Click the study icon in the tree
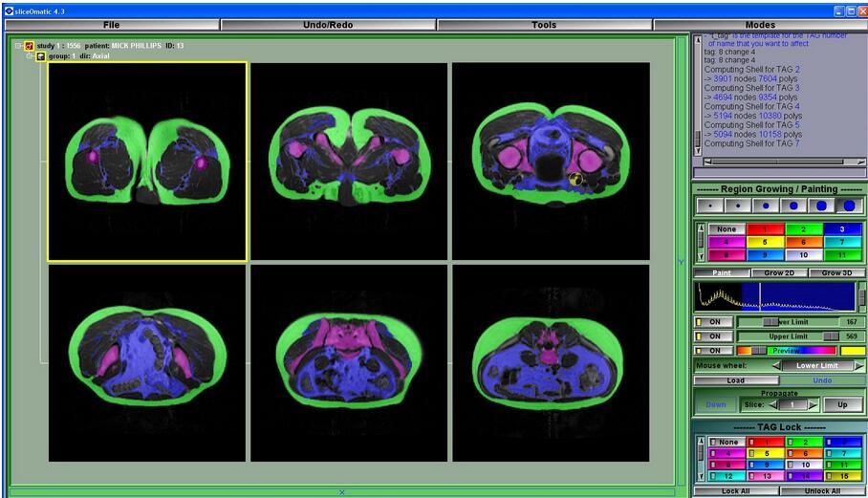Screen dimensions: 868x498 tap(29, 46)
